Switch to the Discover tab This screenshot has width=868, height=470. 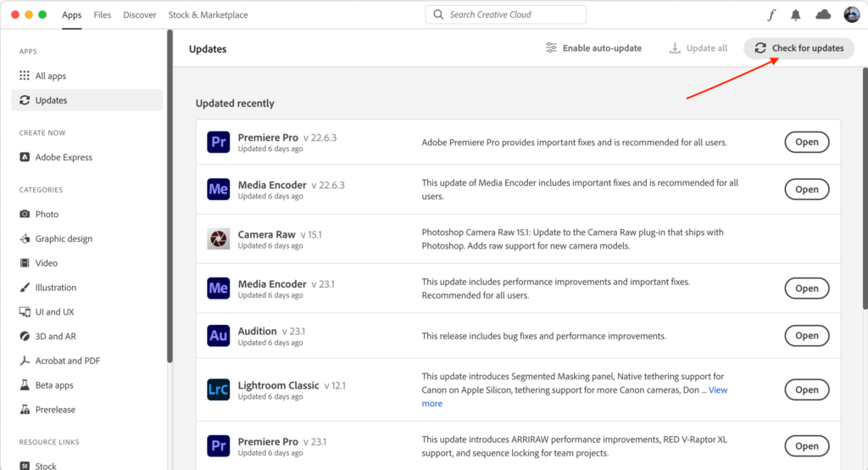(x=140, y=15)
